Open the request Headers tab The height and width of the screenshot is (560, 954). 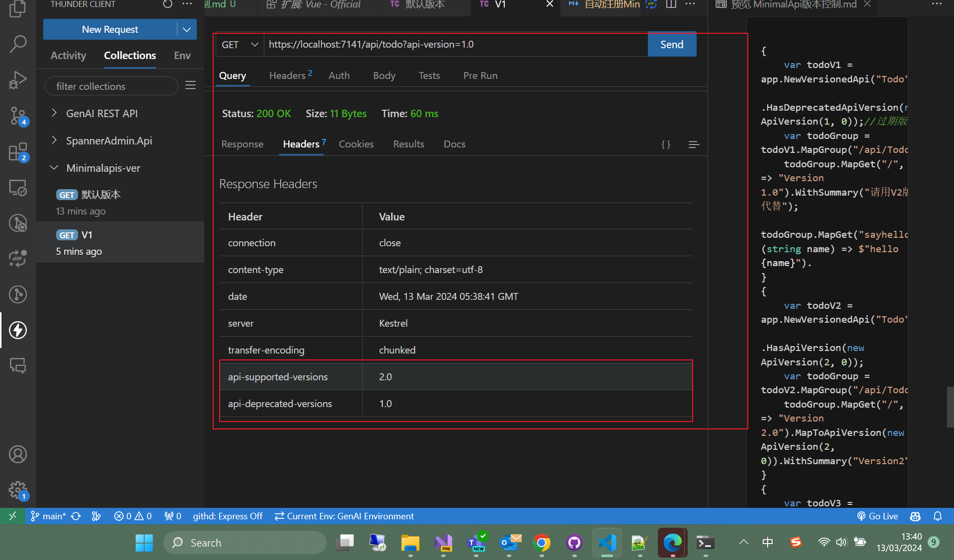tap(291, 75)
